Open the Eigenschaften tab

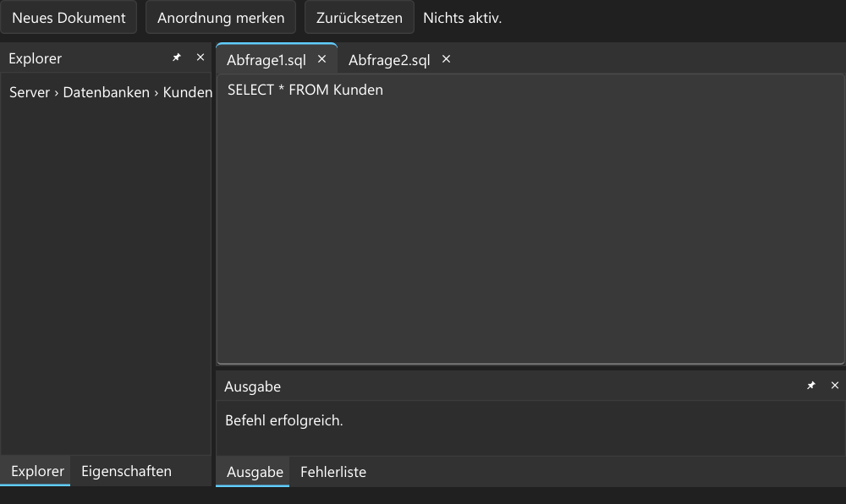coord(126,471)
